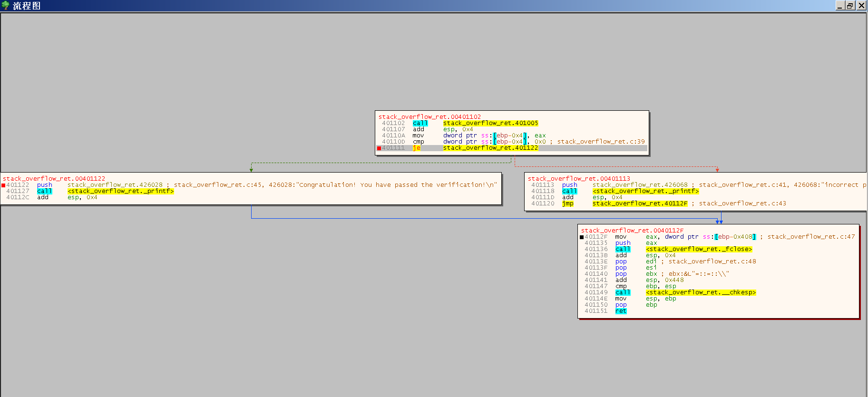Select the _fclose call instruction
This screenshot has height=397, width=868.
pos(699,249)
